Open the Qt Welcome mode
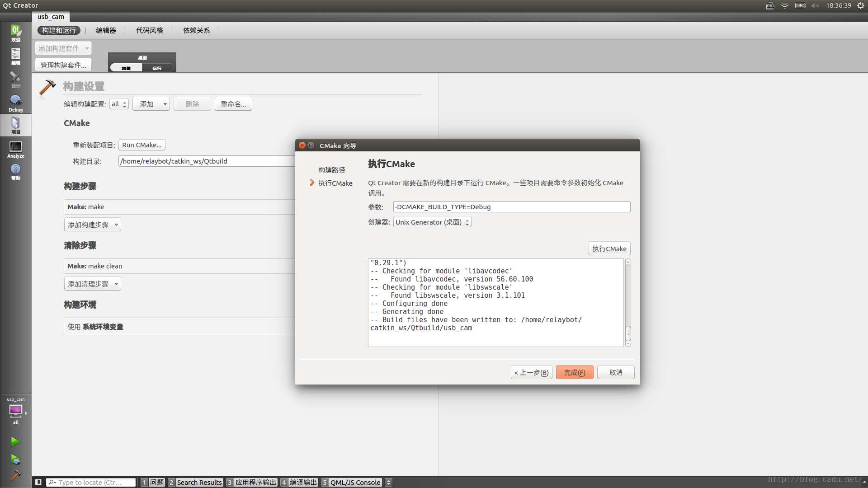This screenshot has width=868, height=488. 16,33
